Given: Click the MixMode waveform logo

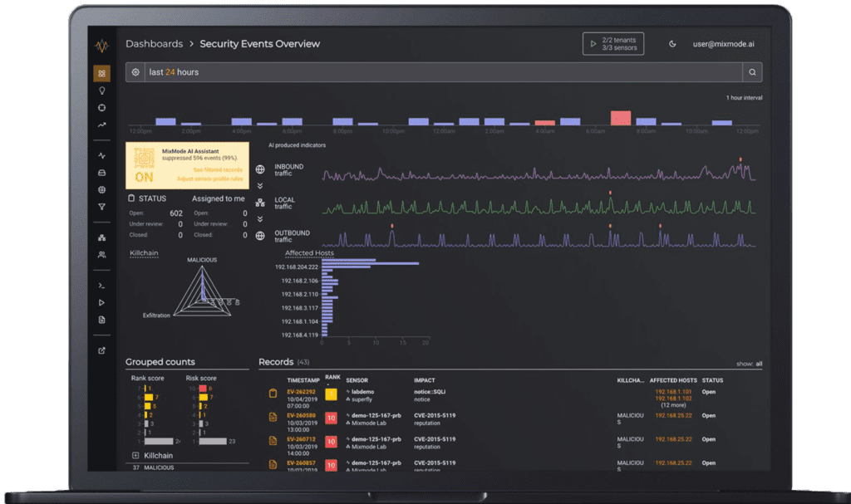Looking at the screenshot, I should 101,46.
